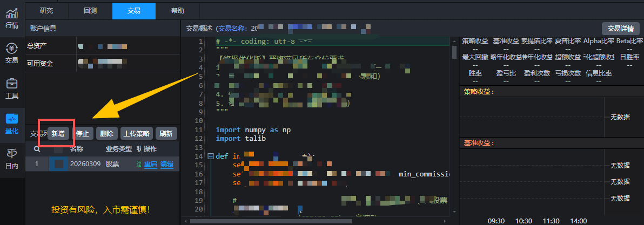Tick the checkbox for strategy row 20260309
The image size is (644, 225).
coord(58,164)
